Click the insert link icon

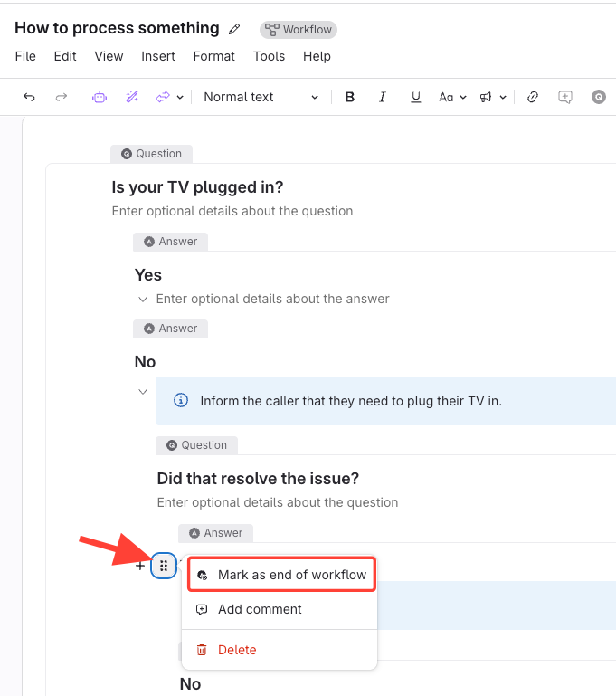(x=533, y=97)
